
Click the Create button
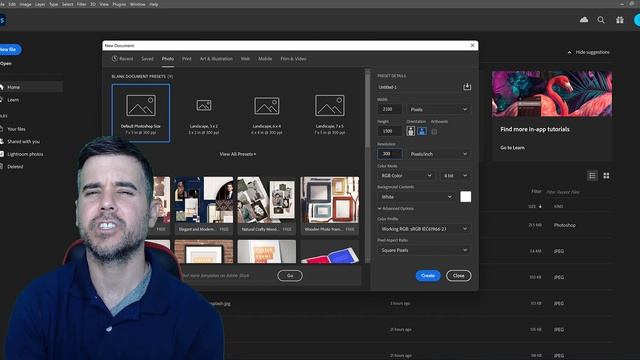428,276
